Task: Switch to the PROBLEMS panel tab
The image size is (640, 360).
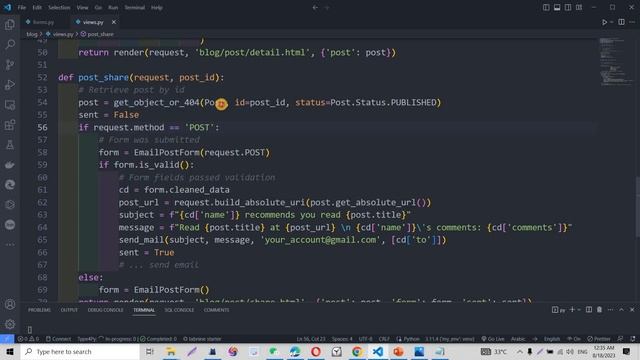Action: tap(39, 310)
